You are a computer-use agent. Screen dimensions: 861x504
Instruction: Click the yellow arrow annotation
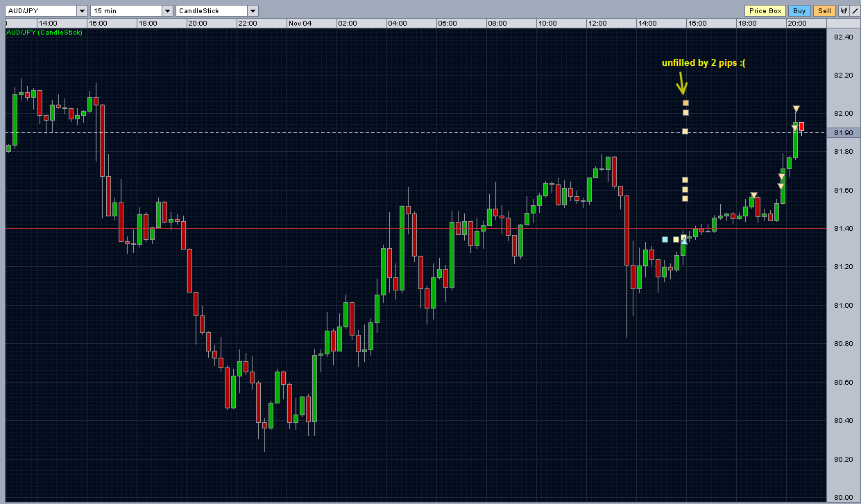click(682, 84)
